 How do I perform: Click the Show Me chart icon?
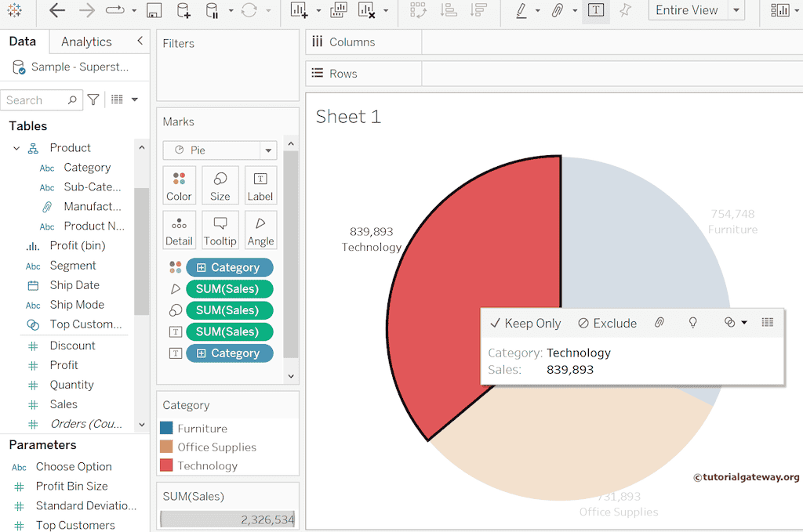(779, 10)
